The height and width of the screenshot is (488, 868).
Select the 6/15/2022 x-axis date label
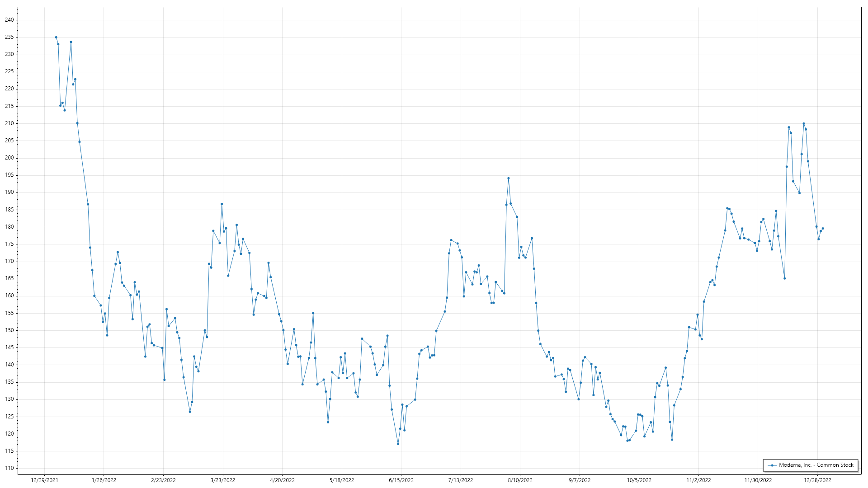(x=401, y=480)
